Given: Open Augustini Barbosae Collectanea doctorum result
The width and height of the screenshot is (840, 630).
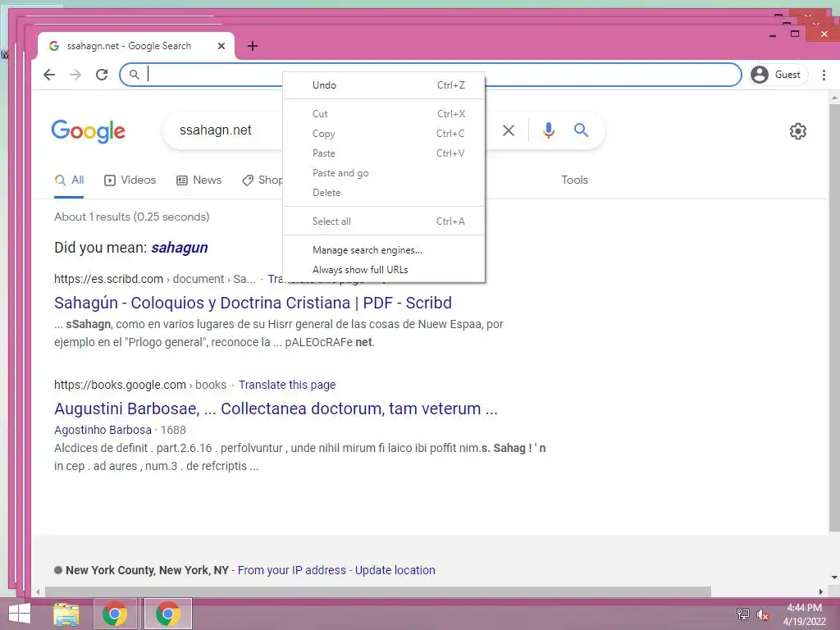Looking at the screenshot, I should [x=276, y=409].
